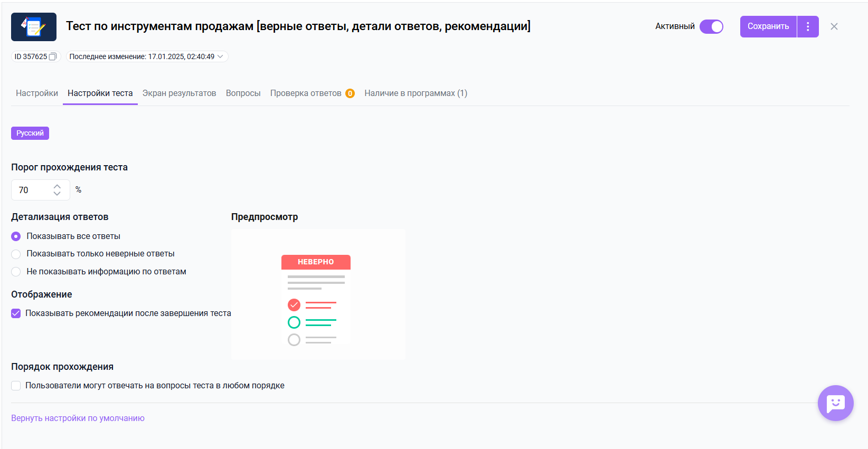
Task: Uncheck Показывать рекомендации после завершения теста
Action: pyautogui.click(x=16, y=313)
